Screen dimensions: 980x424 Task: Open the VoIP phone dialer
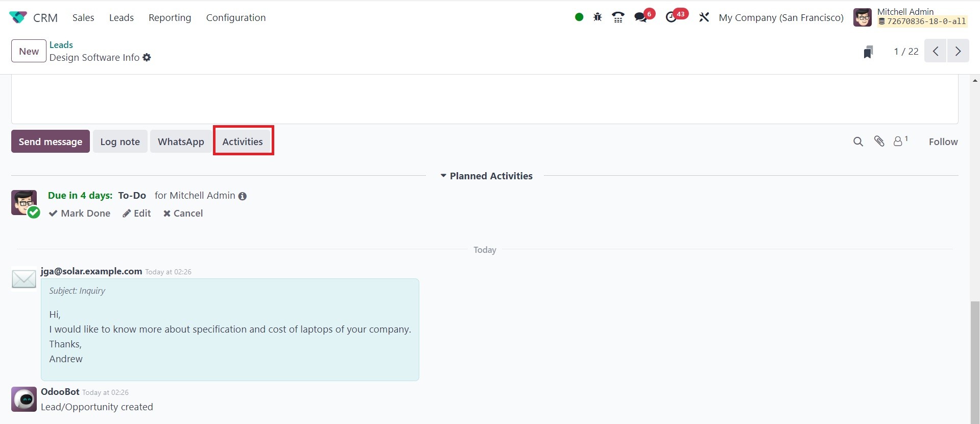(618, 17)
